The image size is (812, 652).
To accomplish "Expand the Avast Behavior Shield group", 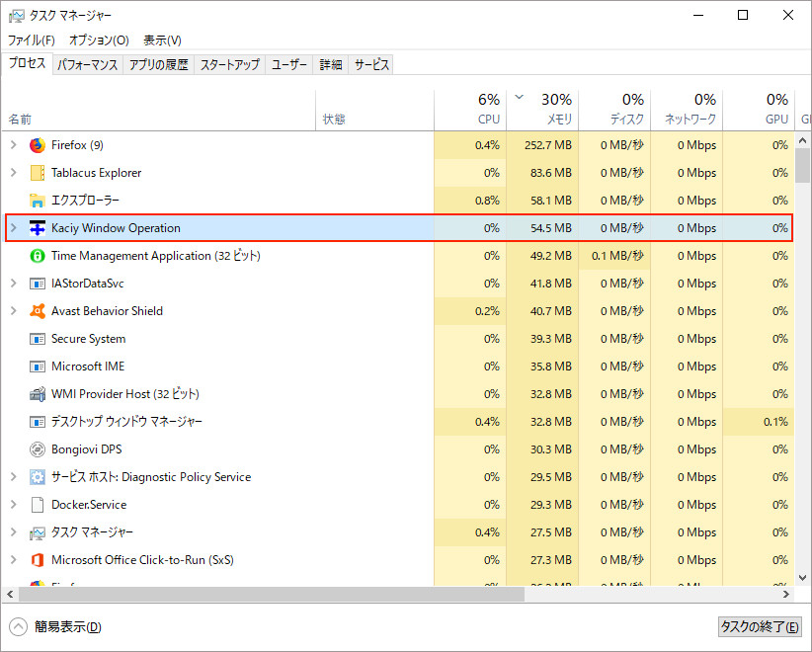I will click(x=14, y=311).
